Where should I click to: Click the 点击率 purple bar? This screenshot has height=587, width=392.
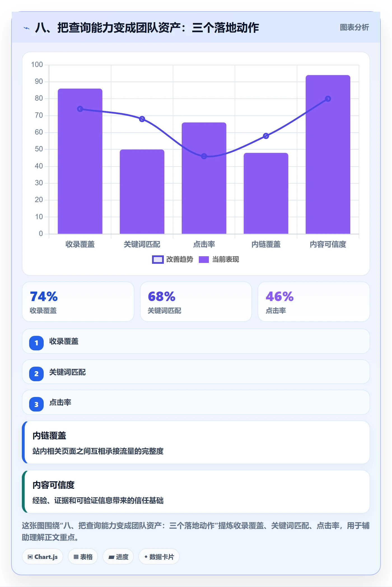(x=204, y=178)
